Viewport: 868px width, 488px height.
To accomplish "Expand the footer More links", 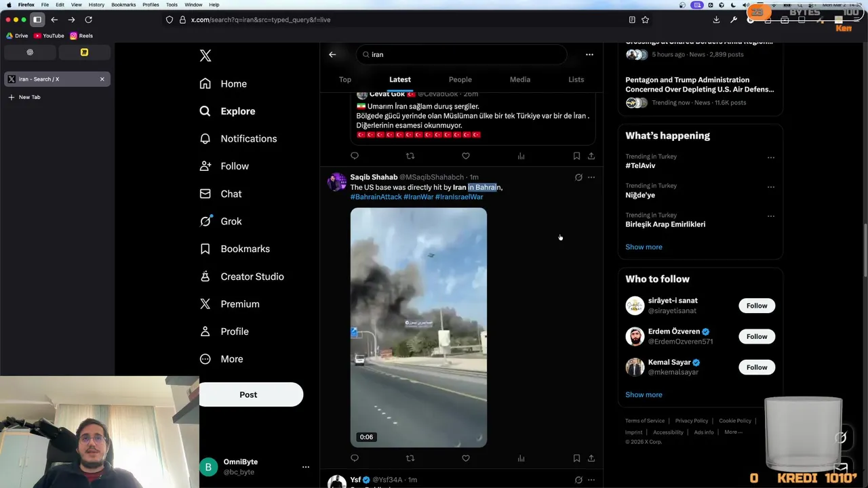I will [733, 432].
